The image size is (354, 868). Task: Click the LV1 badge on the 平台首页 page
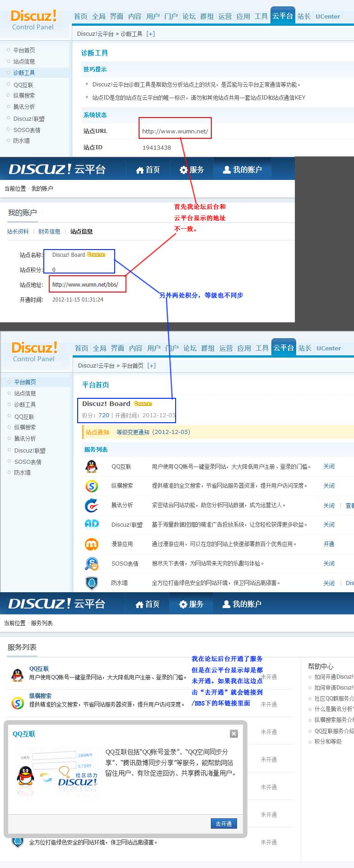pos(143,404)
